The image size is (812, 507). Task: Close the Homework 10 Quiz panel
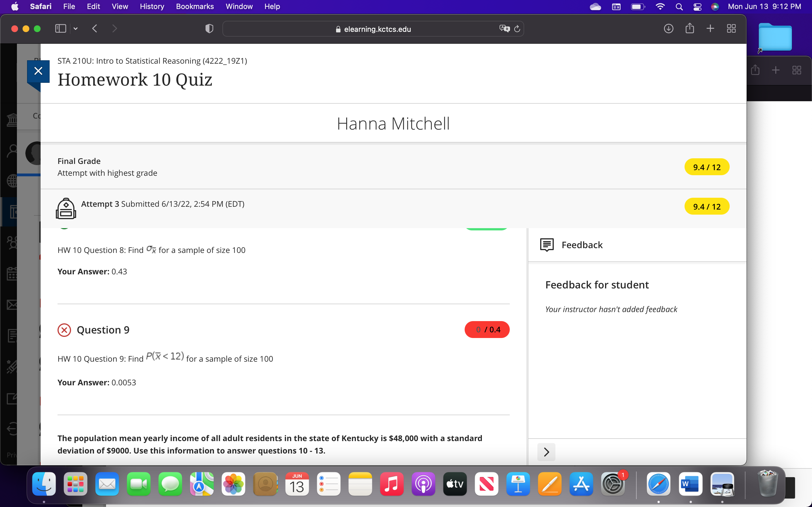click(x=38, y=71)
